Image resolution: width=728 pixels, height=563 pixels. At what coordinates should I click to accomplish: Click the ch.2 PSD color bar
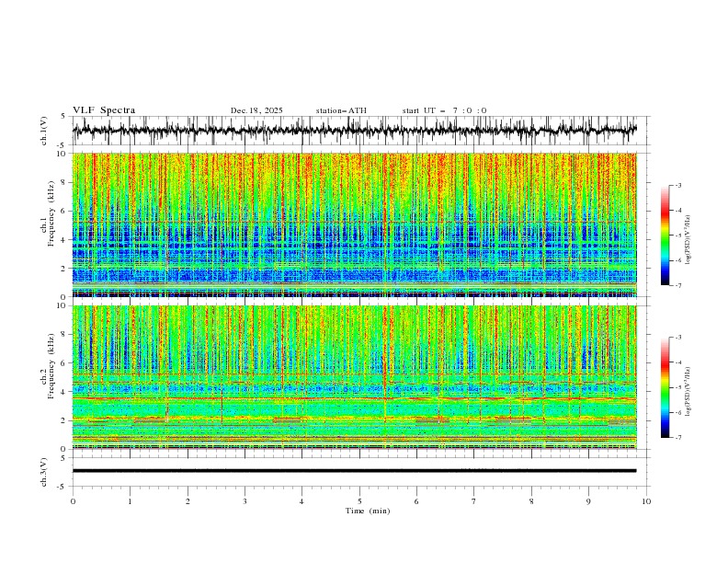[x=665, y=387]
